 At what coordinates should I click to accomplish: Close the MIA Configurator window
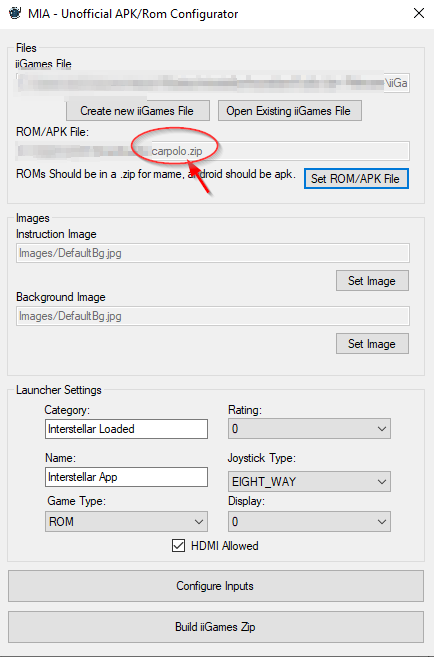[418, 13]
